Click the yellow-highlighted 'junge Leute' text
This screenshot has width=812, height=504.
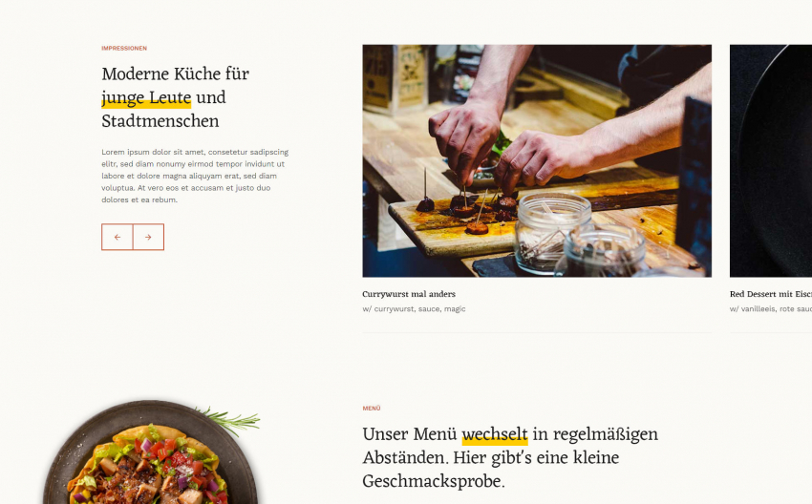146,97
